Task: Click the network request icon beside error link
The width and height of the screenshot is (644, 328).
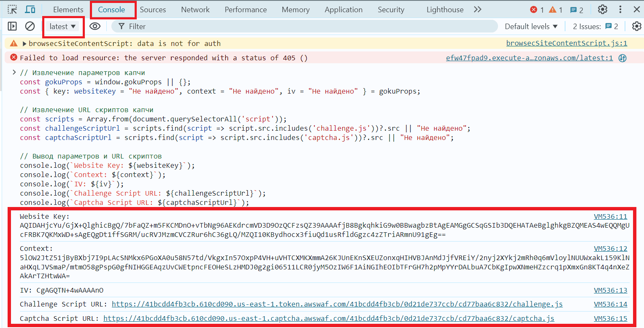Action: pyautogui.click(x=622, y=58)
